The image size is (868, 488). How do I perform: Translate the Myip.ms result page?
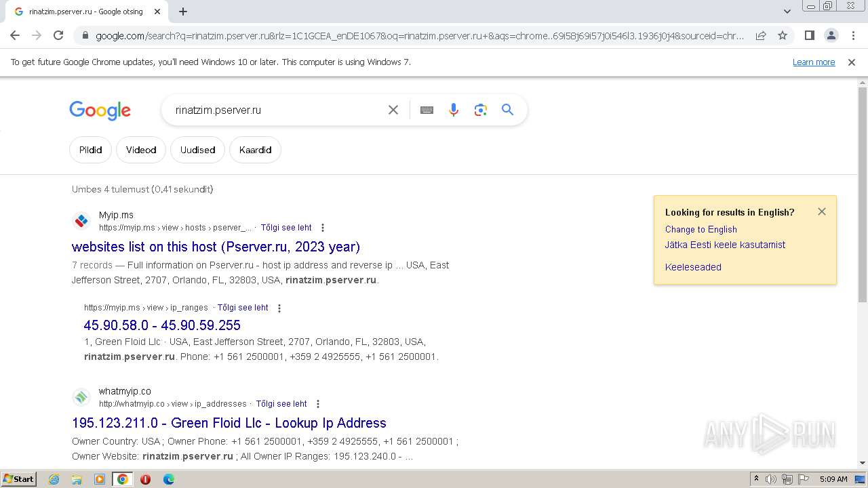click(286, 228)
